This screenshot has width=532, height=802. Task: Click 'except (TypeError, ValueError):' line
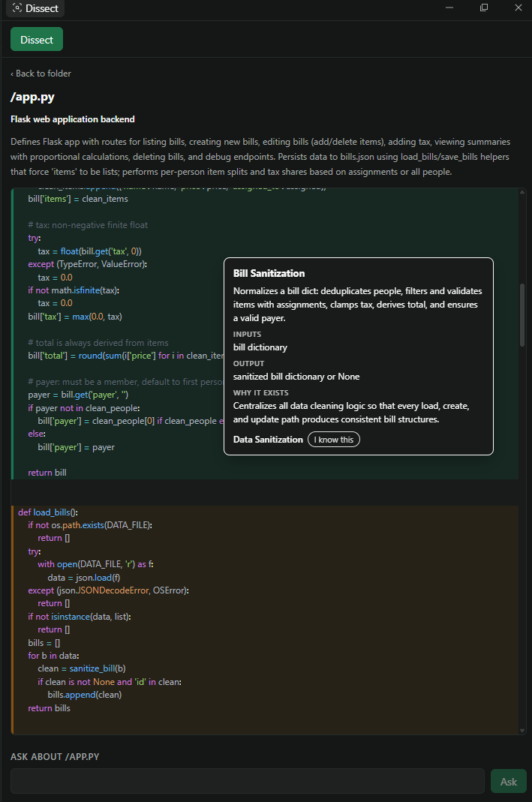click(x=88, y=264)
